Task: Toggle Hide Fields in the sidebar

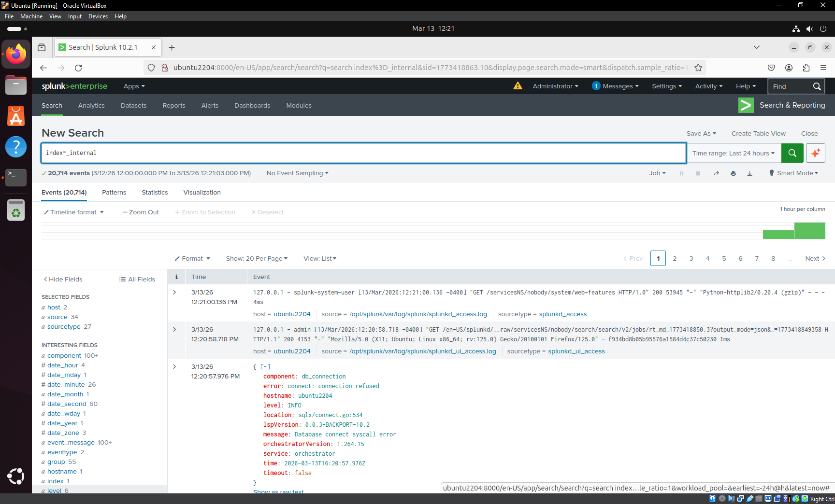Action: [63, 279]
